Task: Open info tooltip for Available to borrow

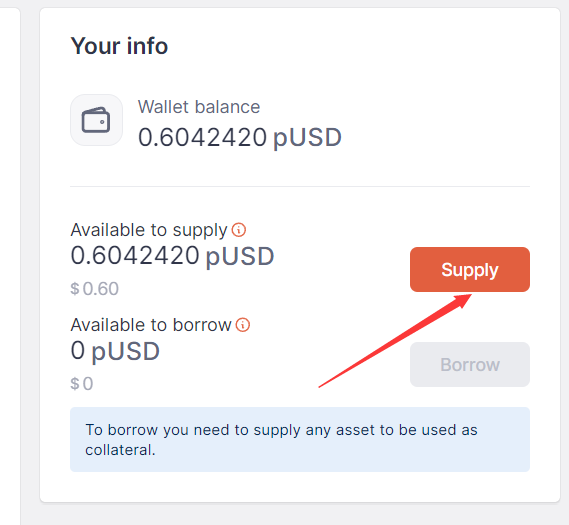Action: [x=243, y=325]
